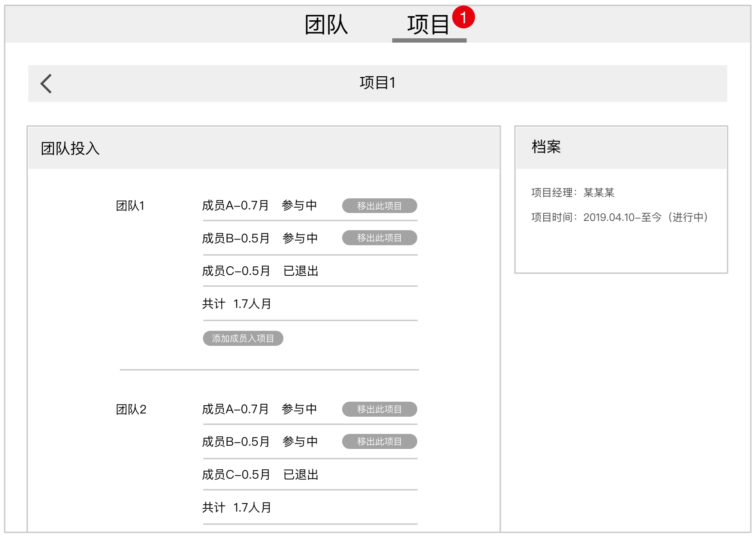Click 已退出 status of 团队2 成员C
The height and width of the screenshot is (537, 756).
coord(301,475)
